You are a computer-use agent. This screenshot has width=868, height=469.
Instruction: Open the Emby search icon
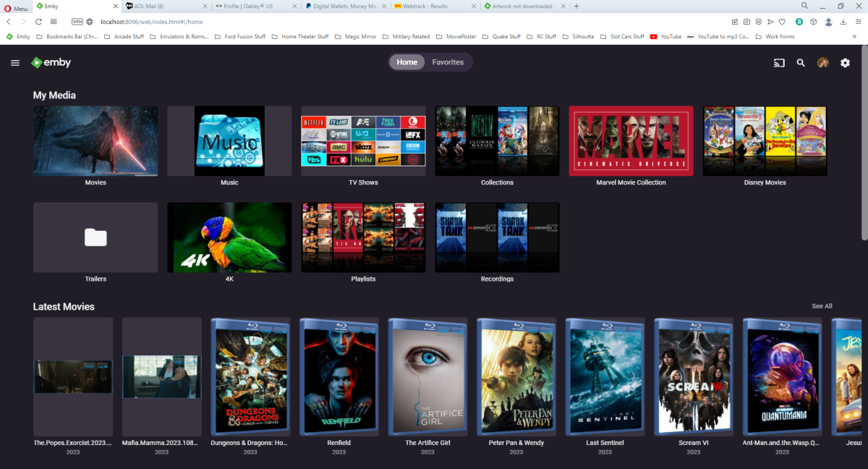point(801,63)
